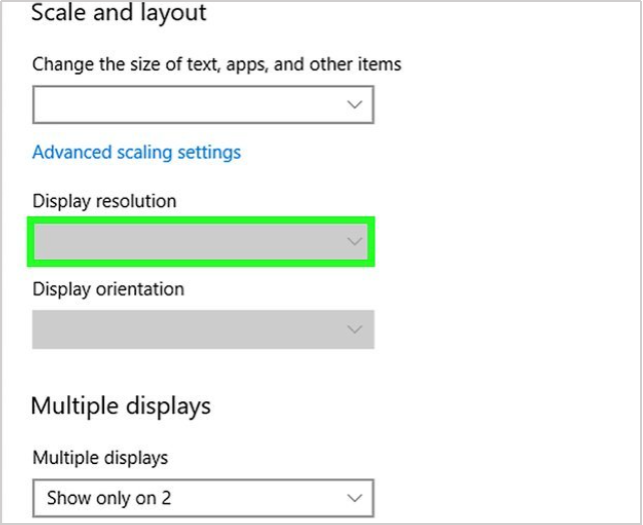Click the Scale and layout heading
This screenshot has height=525, width=643.
[x=119, y=14]
